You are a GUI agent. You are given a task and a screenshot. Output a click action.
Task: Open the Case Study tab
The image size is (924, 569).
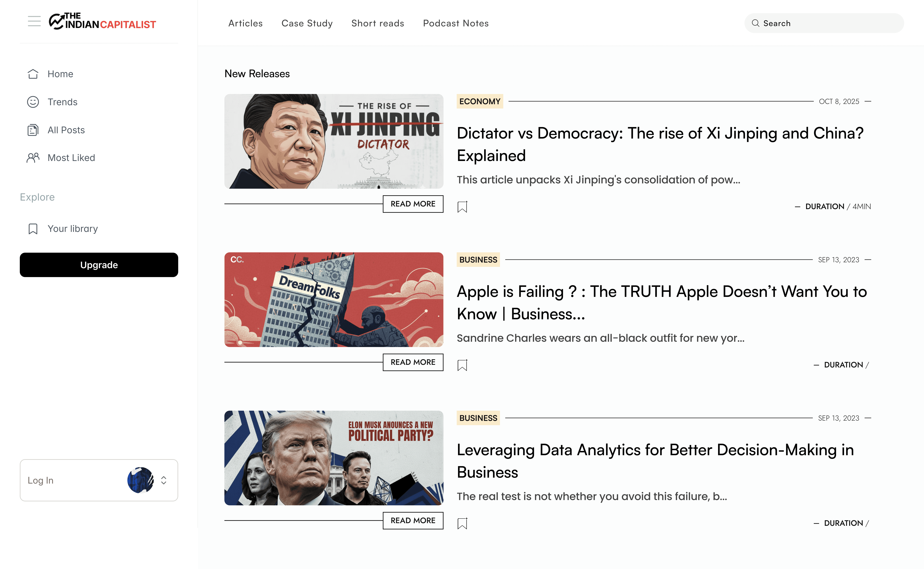(x=307, y=23)
